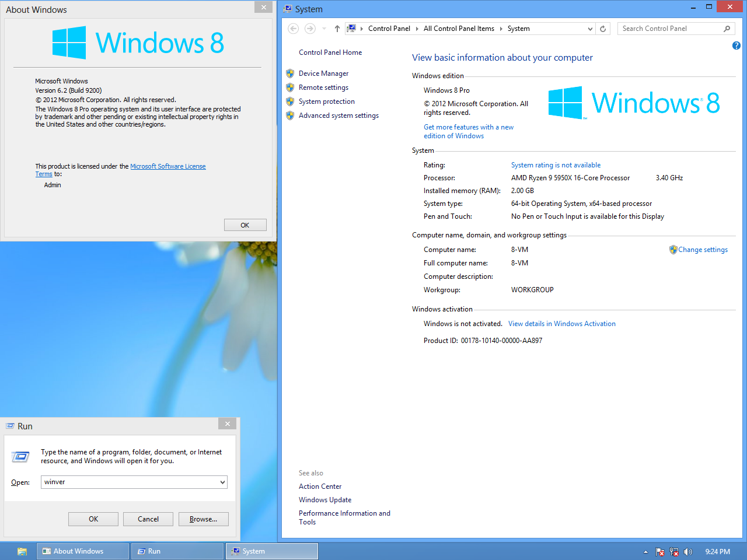Open Device Manager link

tap(323, 73)
